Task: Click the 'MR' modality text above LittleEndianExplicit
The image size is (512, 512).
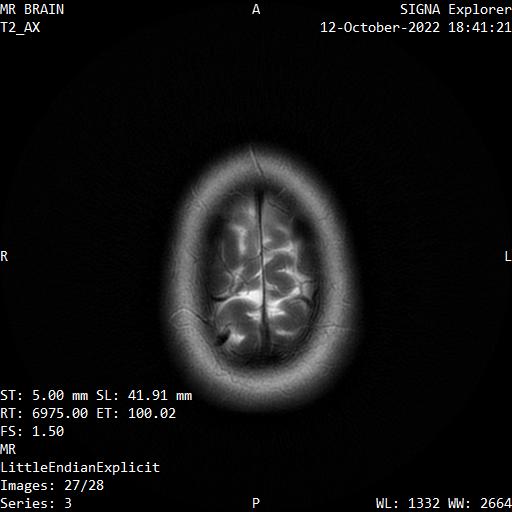Action: [8, 449]
